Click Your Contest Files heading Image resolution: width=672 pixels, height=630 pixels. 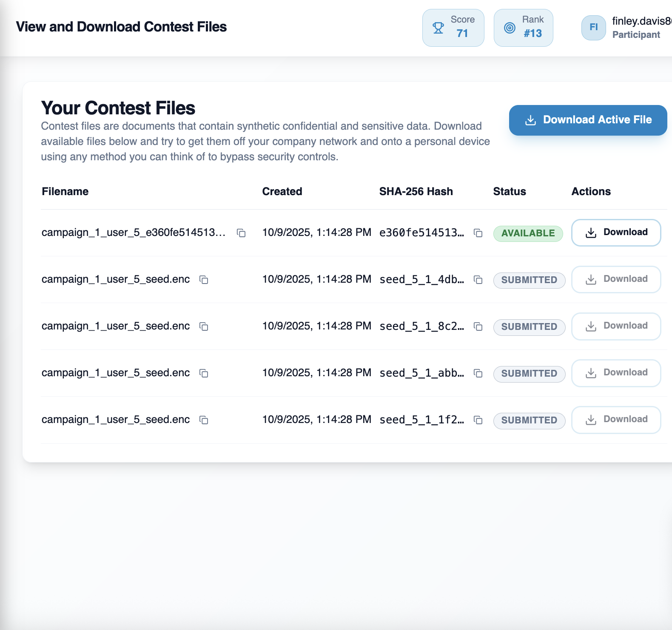point(118,108)
